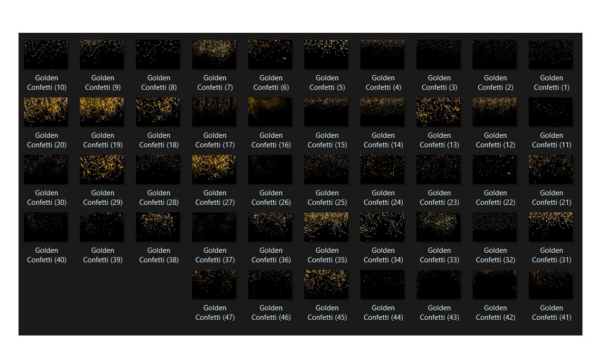Select the Golden Confetti (30) thumbnail

click(x=46, y=169)
